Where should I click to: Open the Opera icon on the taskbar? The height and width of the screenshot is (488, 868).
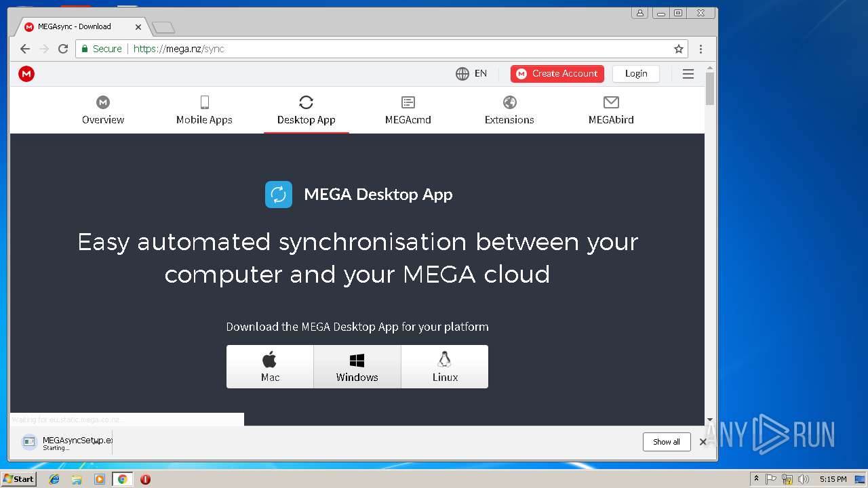tap(145, 479)
